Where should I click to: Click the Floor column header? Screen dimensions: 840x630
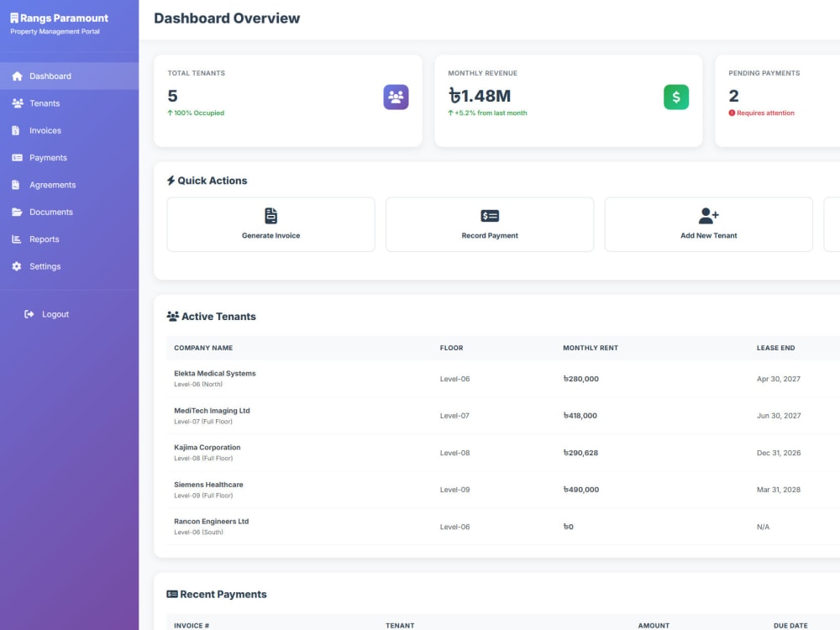pos(452,348)
